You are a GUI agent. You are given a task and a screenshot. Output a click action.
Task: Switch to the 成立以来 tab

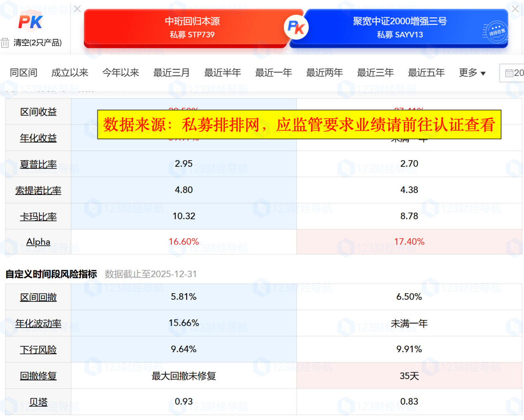pos(69,73)
